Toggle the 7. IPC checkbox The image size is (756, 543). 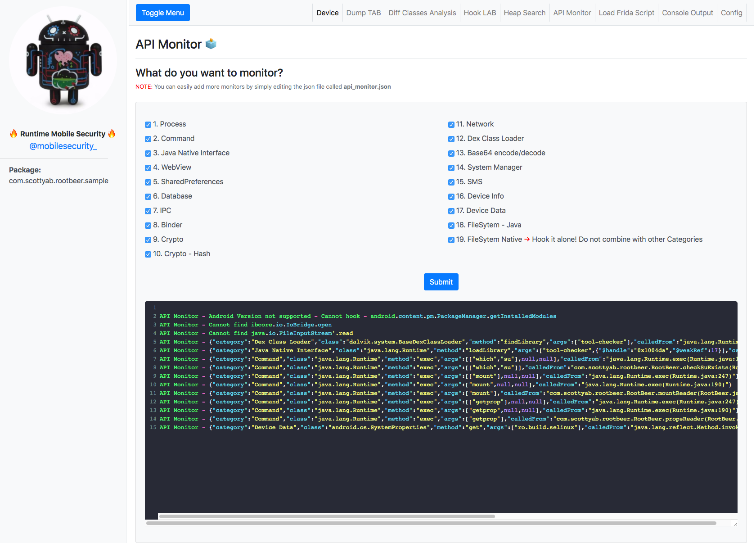[x=148, y=211]
